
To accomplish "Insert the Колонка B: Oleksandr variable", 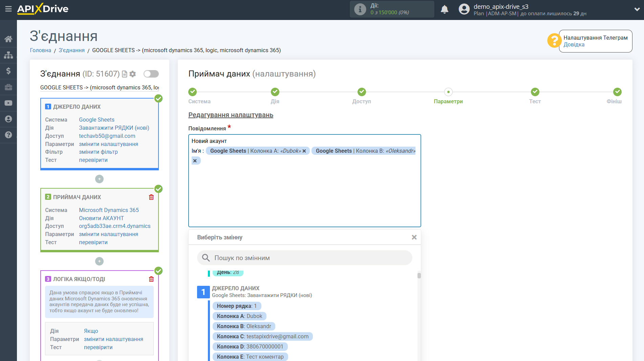I will tap(244, 326).
